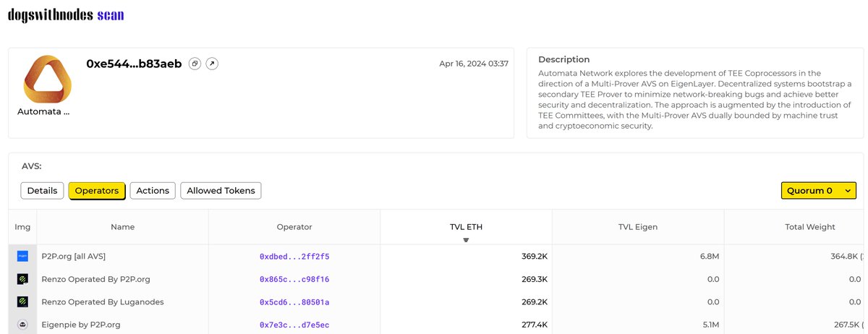
Task: Open operator address 0x5cd6...80501a
Action: coord(294,302)
